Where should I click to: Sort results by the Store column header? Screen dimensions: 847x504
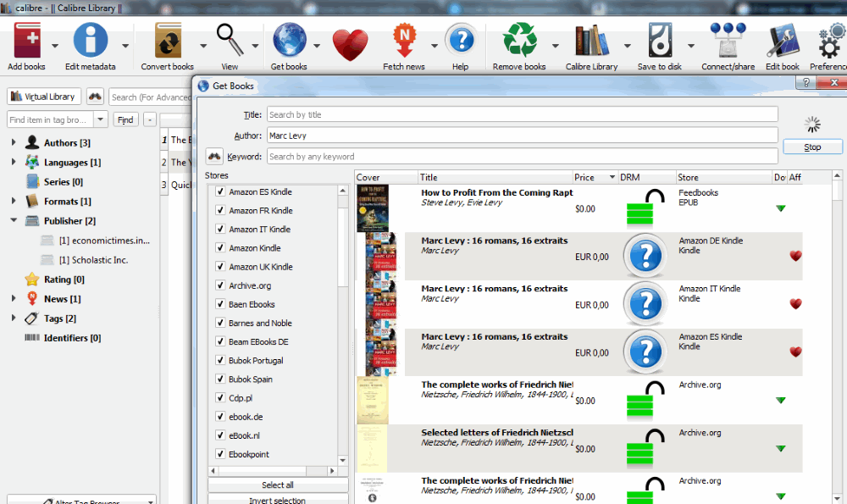724,177
